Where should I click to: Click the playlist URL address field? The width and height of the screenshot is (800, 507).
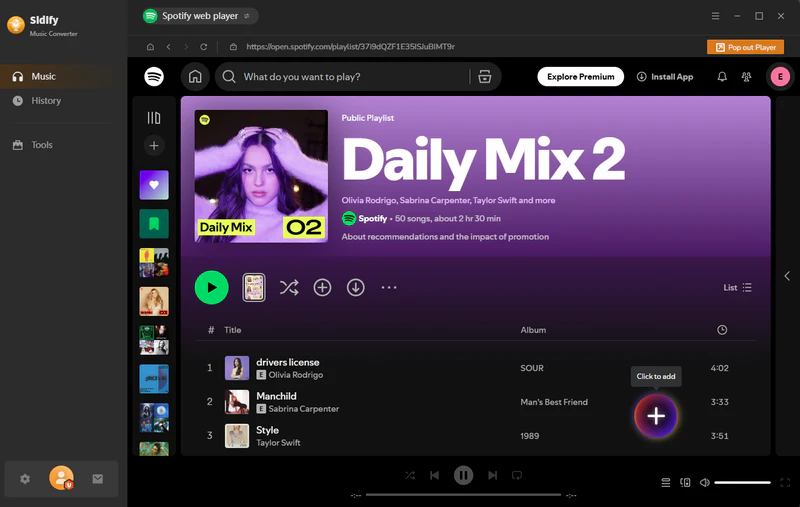coord(350,47)
